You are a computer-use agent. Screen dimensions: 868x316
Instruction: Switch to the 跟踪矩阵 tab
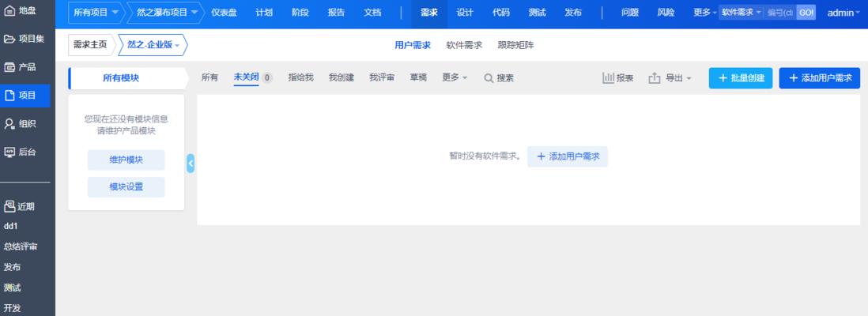516,45
